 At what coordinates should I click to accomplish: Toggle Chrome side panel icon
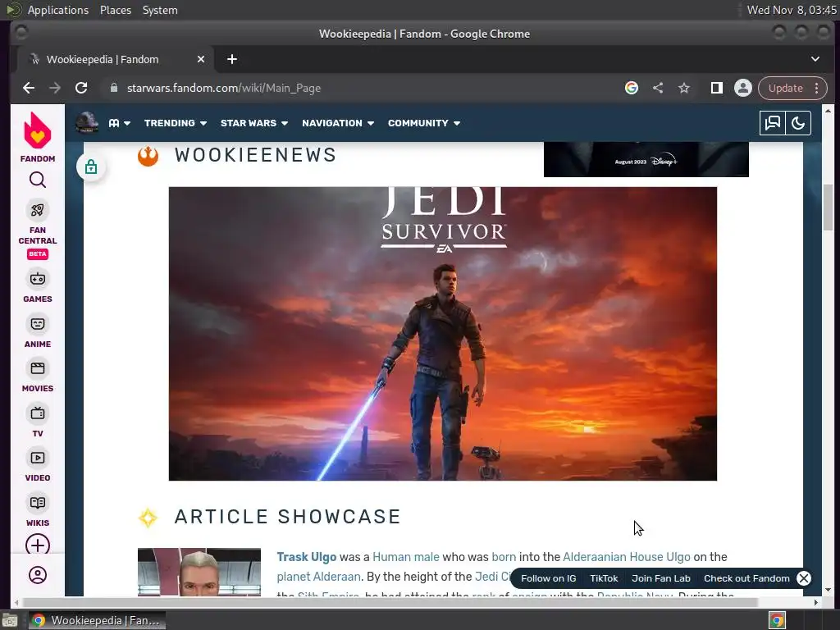[716, 88]
